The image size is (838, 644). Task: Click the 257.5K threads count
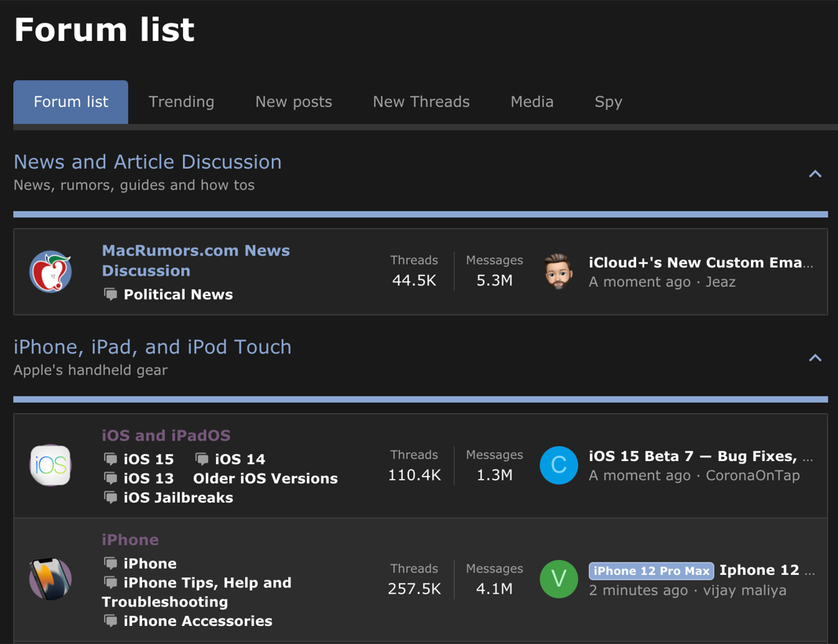[414, 589]
